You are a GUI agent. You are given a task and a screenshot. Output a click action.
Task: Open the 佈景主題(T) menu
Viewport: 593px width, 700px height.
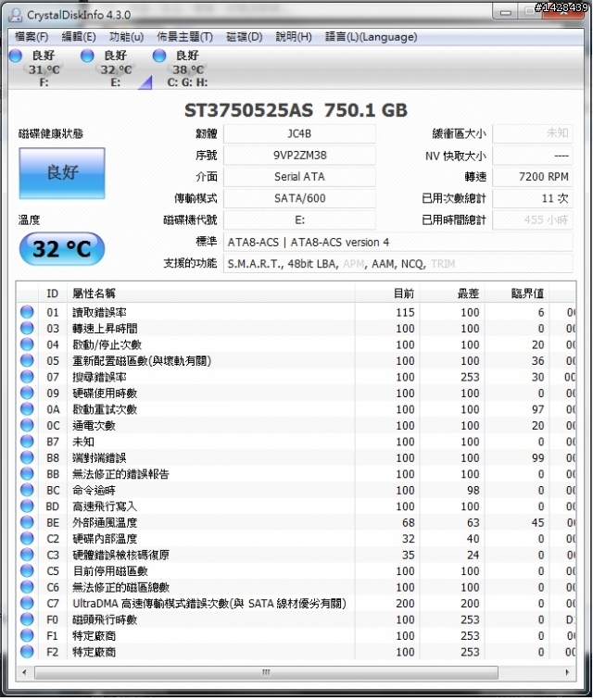coord(184,37)
